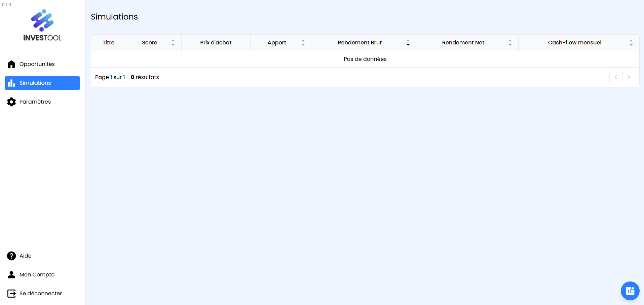The image size is (644, 305).
Task: Go to next page of results
Action: 629,77
